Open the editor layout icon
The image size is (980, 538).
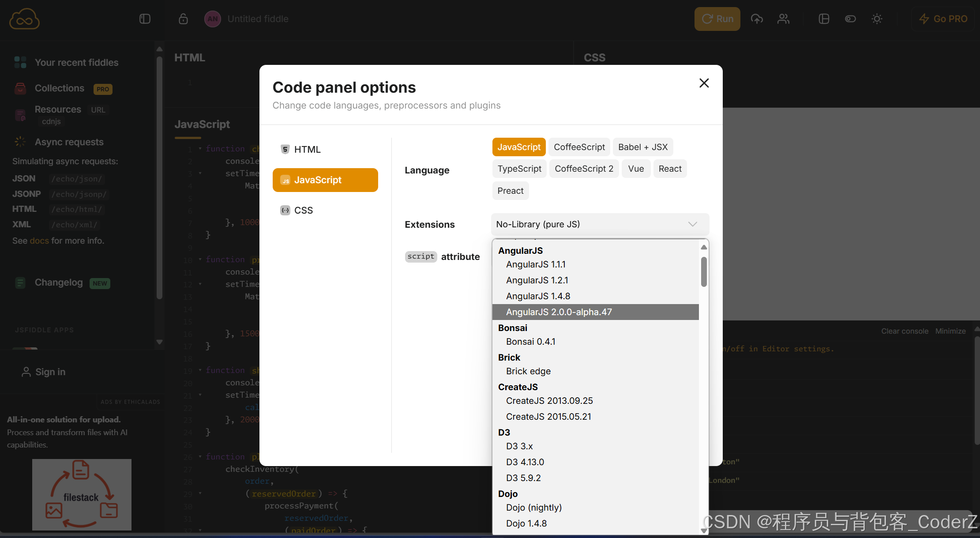point(823,19)
